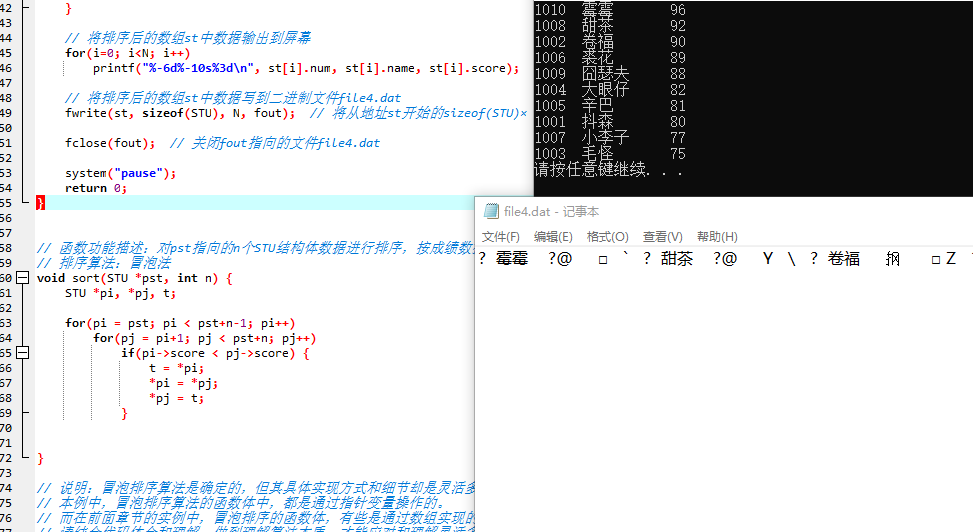Screen dimensions: 973x532
Task: Click the comment starting 说明: 冒泡排序算法是确定的
Action: (x=256, y=488)
